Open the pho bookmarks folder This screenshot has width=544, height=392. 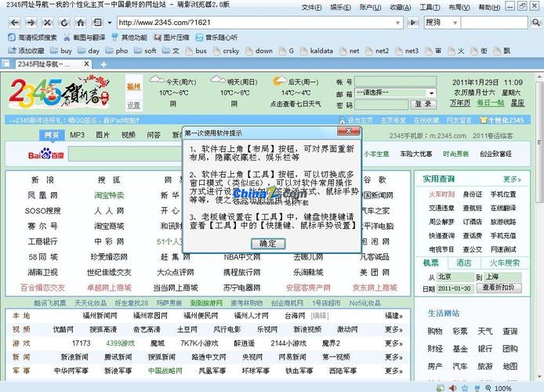pyautogui.click(x=117, y=51)
